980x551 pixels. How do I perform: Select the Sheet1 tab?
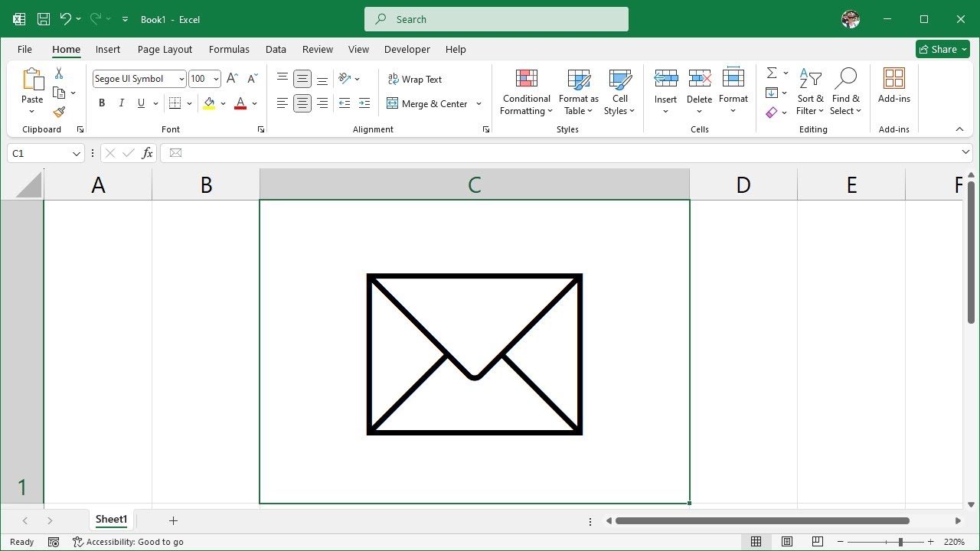tap(111, 520)
